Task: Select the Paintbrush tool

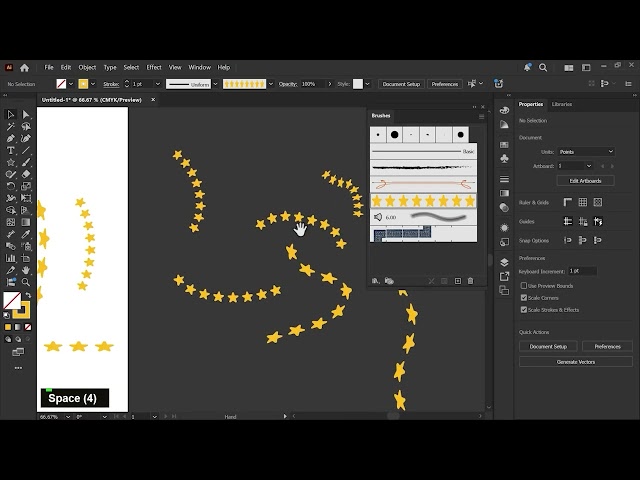Action: pyautogui.click(x=26, y=162)
